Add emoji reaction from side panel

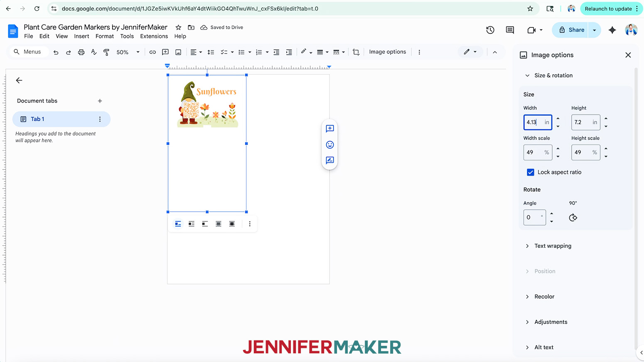point(330,144)
